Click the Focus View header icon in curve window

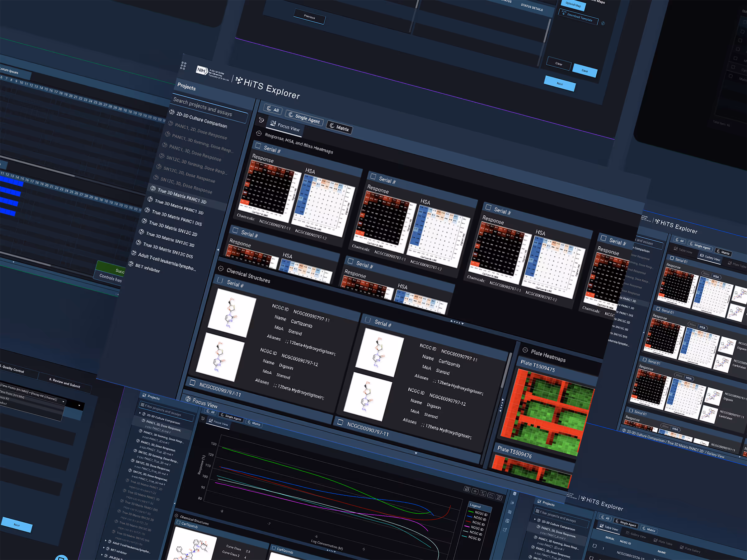point(188,399)
